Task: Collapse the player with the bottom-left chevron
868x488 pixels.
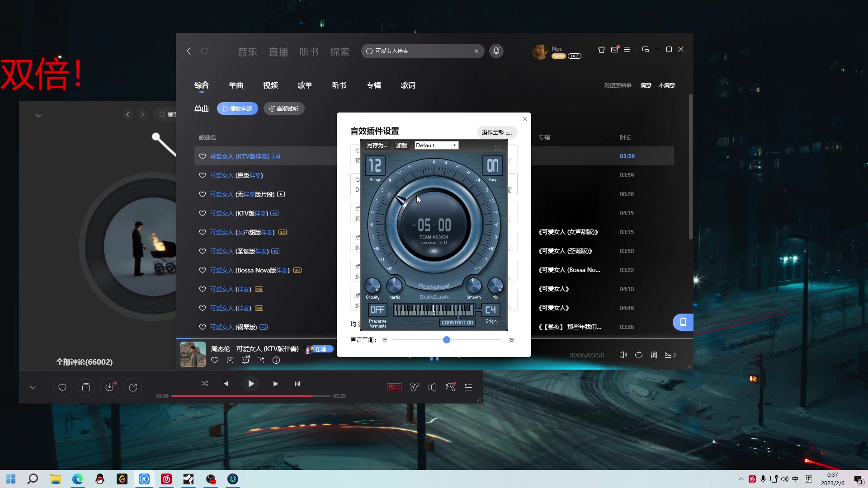Action: 33,387
